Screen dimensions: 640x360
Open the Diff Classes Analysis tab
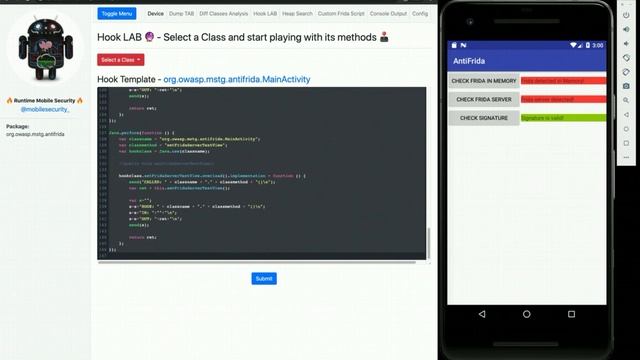[224, 13]
